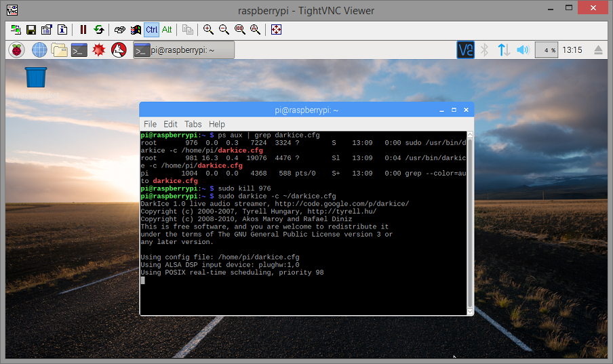The width and height of the screenshot is (613, 364).
Task: Select the pi@raspberrypi taskbar window button
Action: click(184, 50)
